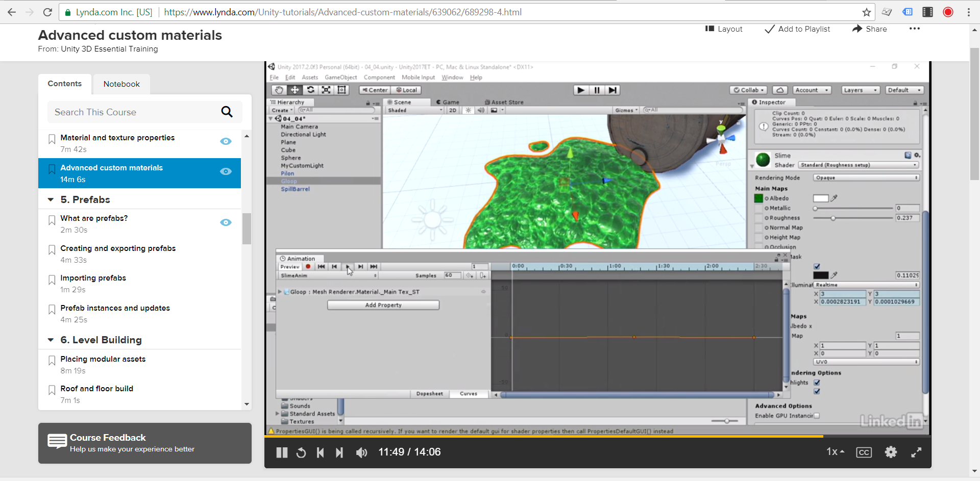Viewport: 980px width, 481px height.
Task: Toggle watched eye on Advanced custom materials
Action: (226, 171)
